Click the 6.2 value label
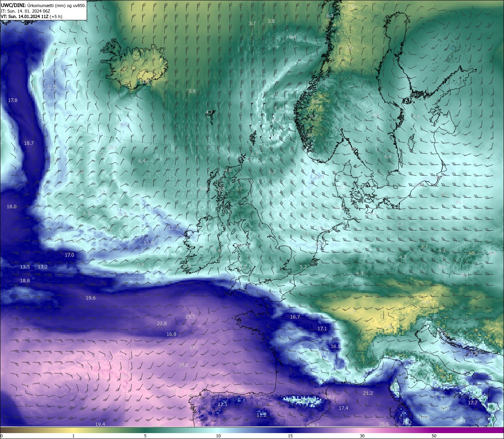The width and height of the screenshot is (504, 439). click(x=272, y=172)
